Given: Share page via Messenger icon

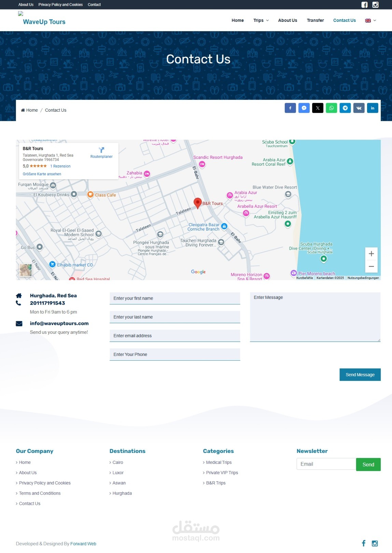Looking at the screenshot, I should (x=304, y=108).
